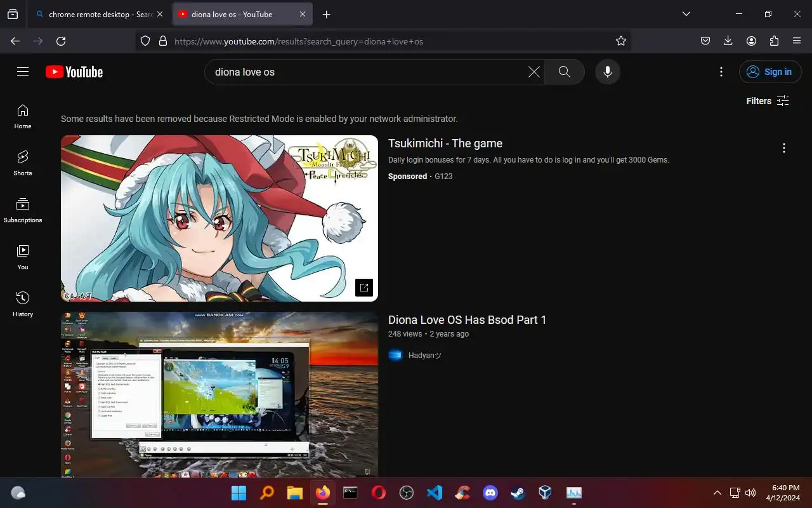812x508 pixels.
Task: Open the Tsukimichi ad thumbnail
Action: coord(219,218)
